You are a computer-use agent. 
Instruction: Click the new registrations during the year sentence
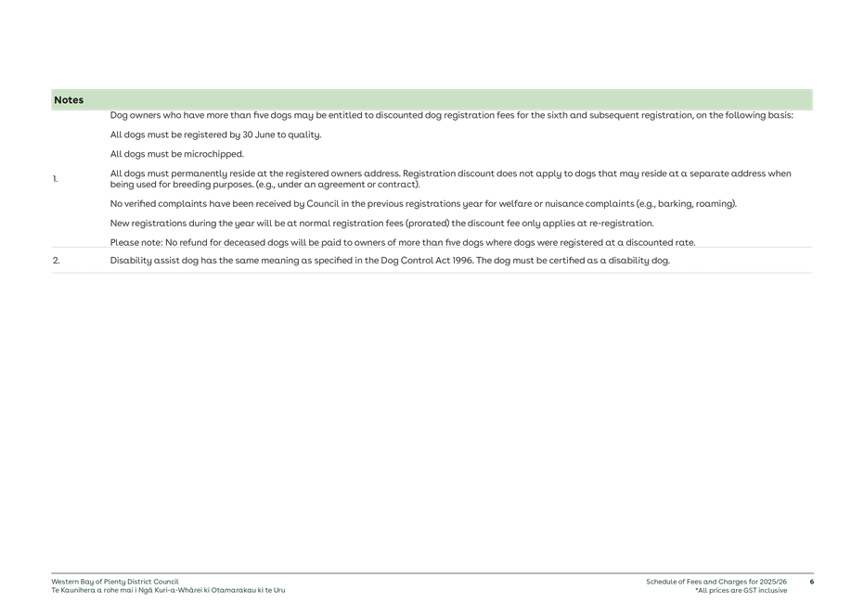(x=381, y=223)
